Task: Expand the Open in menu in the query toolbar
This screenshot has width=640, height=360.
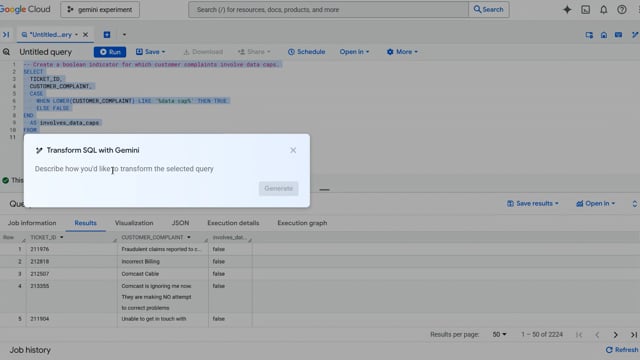Action: [354, 52]
